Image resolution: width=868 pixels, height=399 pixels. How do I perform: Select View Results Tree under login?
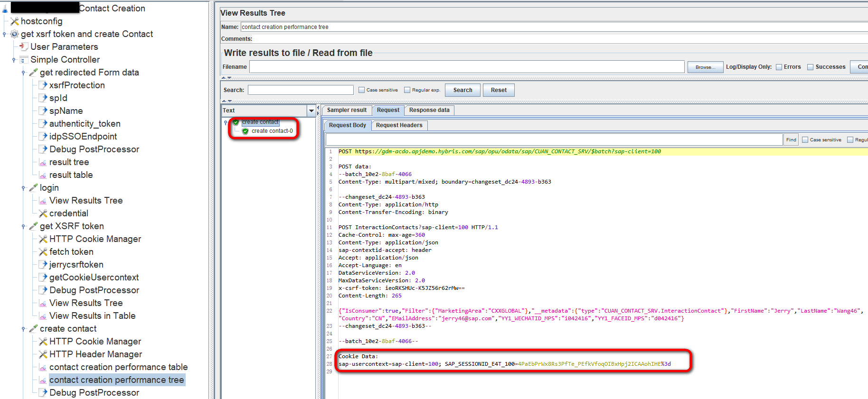(x=86, y=201)
